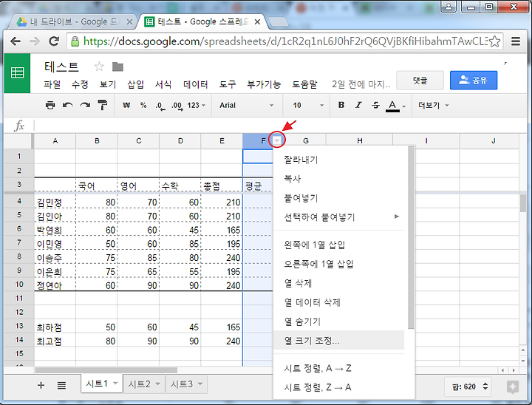The width and height of the screenshot is (532, 405).
Task: Add a new sheet with plus icon
Action: [41, 385]
